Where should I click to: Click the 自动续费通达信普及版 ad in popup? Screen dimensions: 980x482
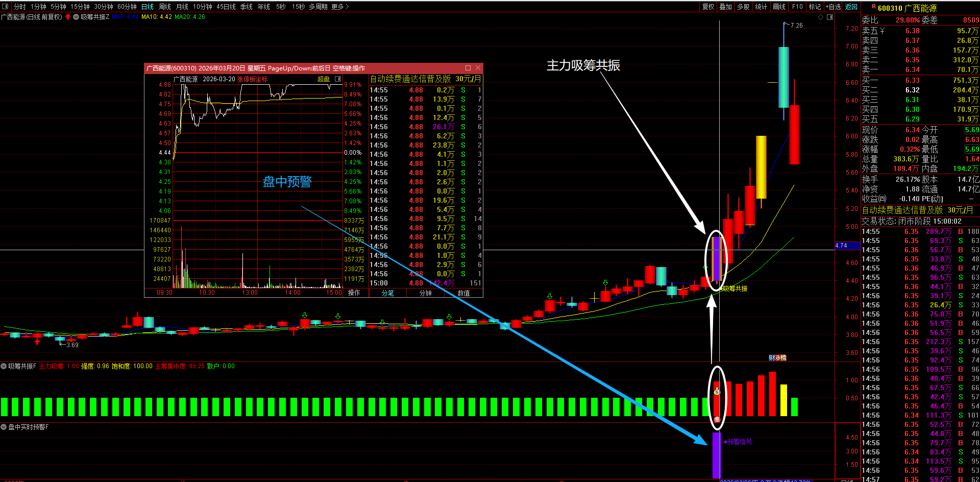pyautogui.click(x=426, y=79)
